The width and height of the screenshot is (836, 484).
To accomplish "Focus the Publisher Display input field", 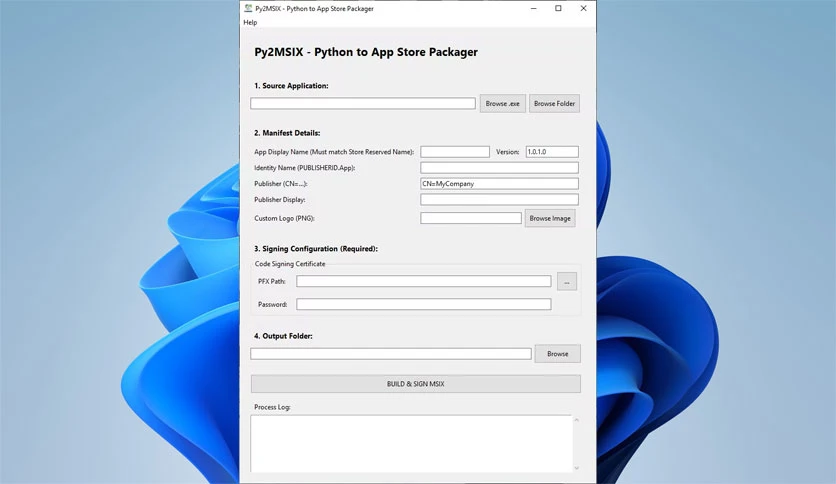I will 499,199.
